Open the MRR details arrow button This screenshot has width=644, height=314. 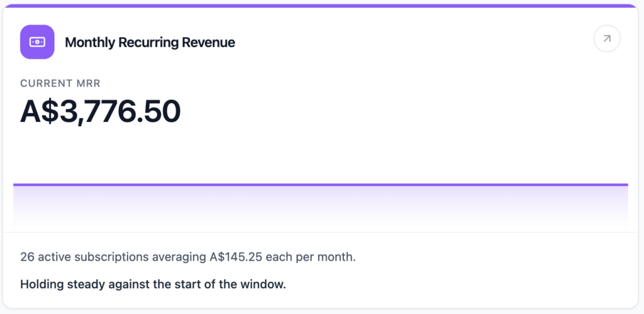pyautogui.click(x=607, y=39)
